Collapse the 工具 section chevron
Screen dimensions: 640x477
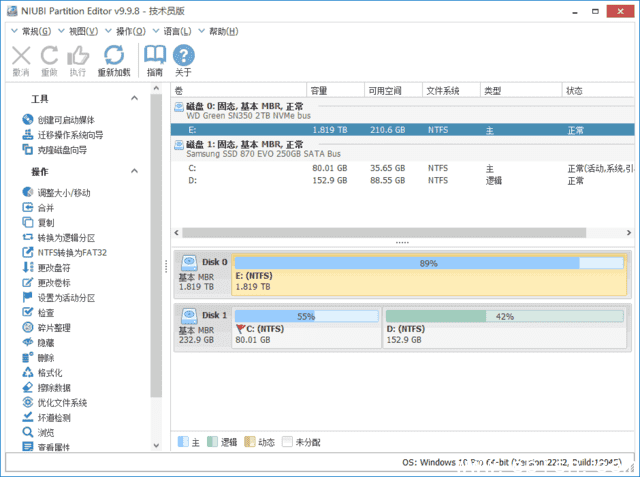click(x=135, y=99)
